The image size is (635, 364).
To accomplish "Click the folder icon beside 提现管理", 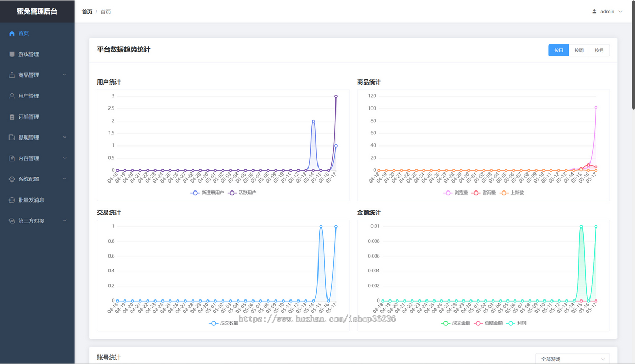I will (12, 138).
